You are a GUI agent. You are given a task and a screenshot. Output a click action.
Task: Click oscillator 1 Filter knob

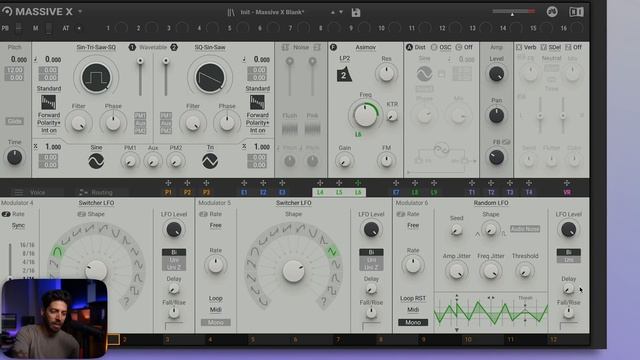79,123
